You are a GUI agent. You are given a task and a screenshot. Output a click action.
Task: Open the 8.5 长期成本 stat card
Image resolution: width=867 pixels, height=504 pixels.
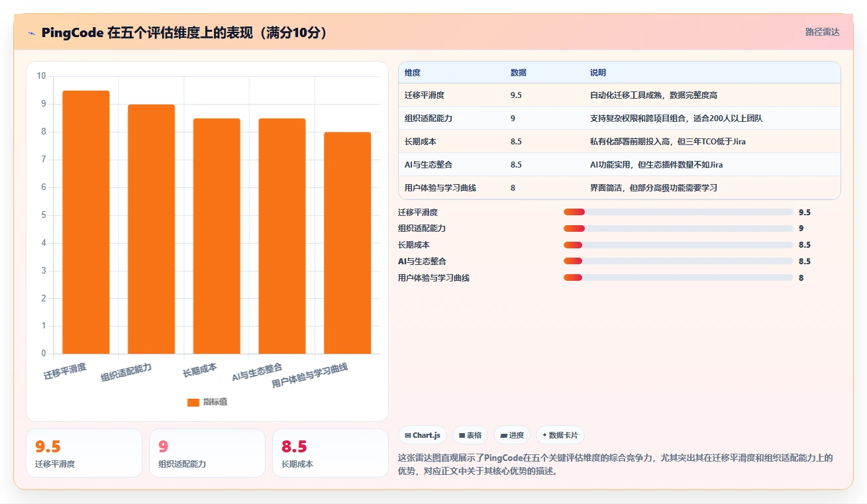(x=331, y=453)
